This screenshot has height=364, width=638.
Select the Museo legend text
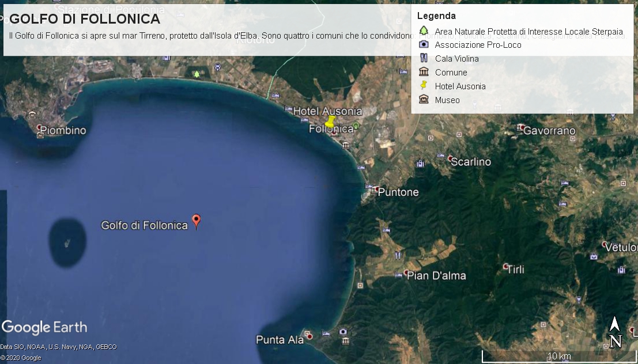[x=447, y=100]
